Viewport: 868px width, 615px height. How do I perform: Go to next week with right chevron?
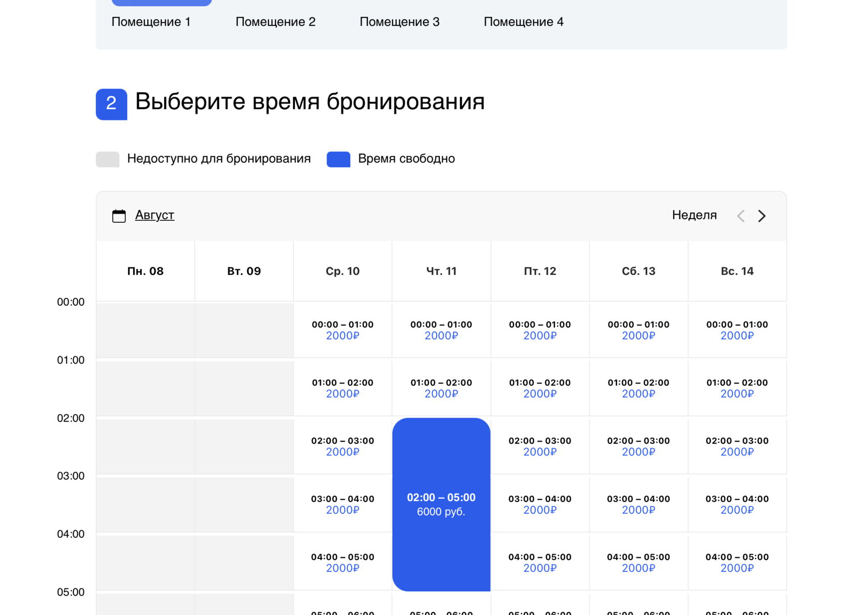[762, 216]
